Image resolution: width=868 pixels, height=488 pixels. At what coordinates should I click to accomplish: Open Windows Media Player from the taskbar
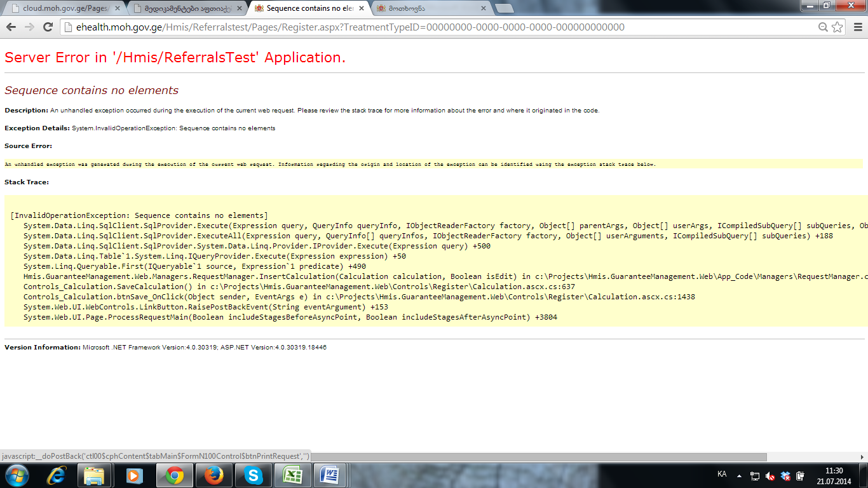coord(134,475)
